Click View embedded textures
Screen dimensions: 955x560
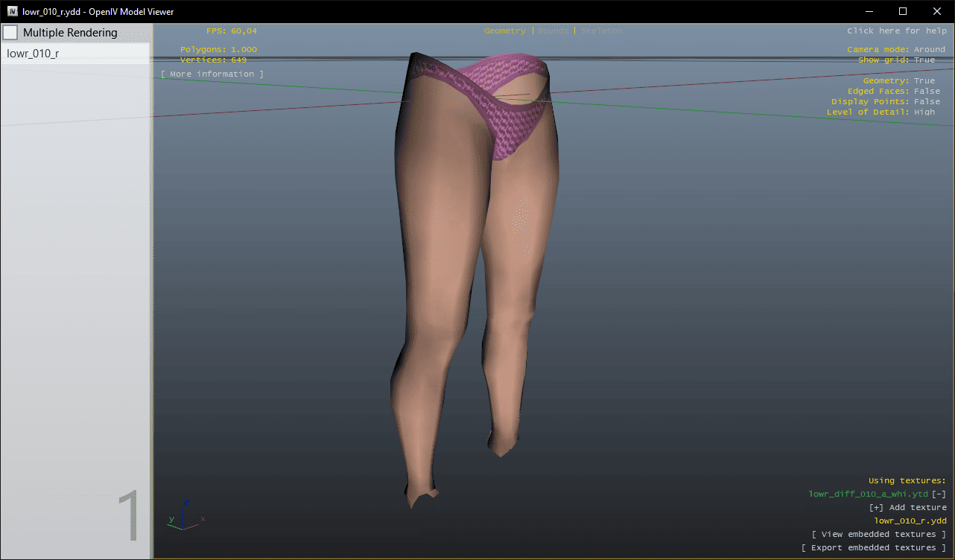(x=879, y=534)
